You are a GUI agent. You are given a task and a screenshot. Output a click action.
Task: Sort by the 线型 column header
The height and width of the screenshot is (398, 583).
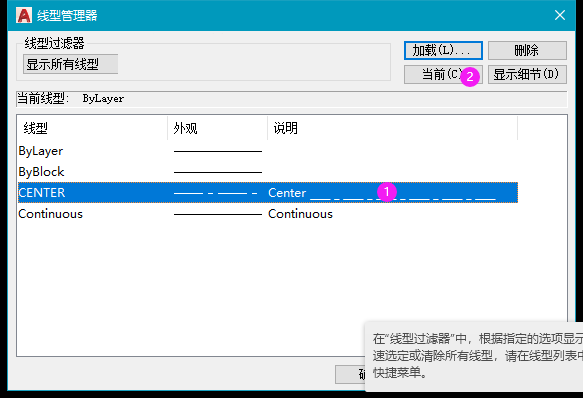(x=92, y=128)
